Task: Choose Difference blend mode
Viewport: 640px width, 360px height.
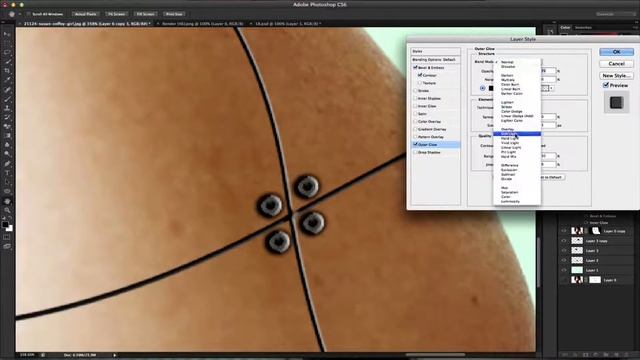Action: pos(509,165)
